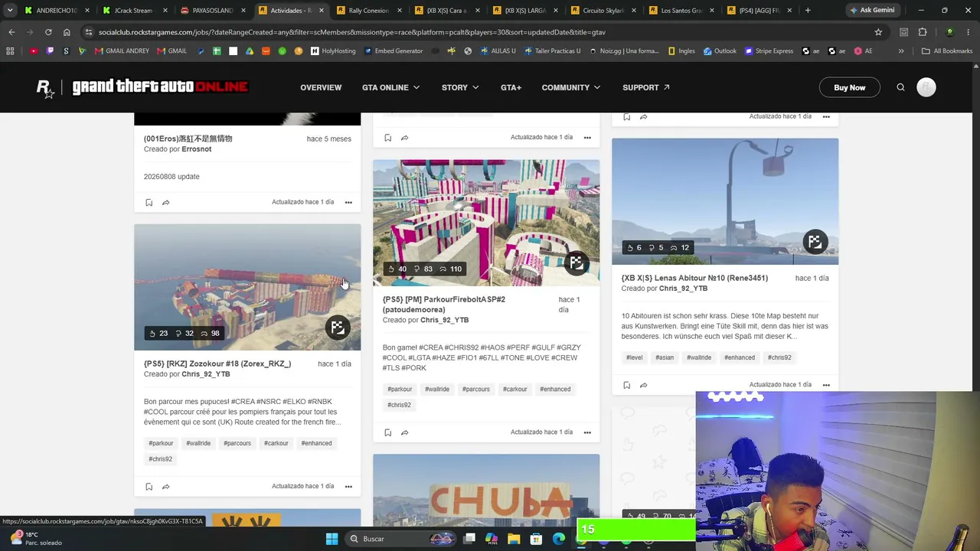Open the Social Club profile avatar
This screenshot has width=980, height=551.
pyautogui.click(x=926, y=87)
